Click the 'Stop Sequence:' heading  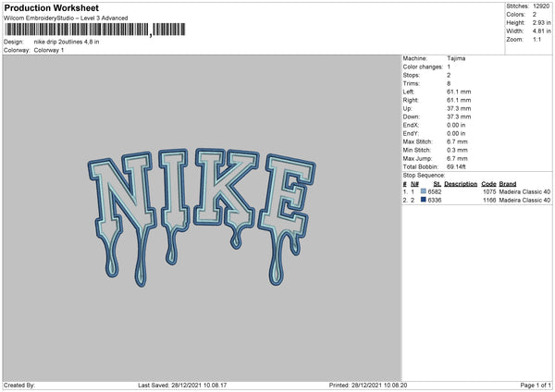424,175
